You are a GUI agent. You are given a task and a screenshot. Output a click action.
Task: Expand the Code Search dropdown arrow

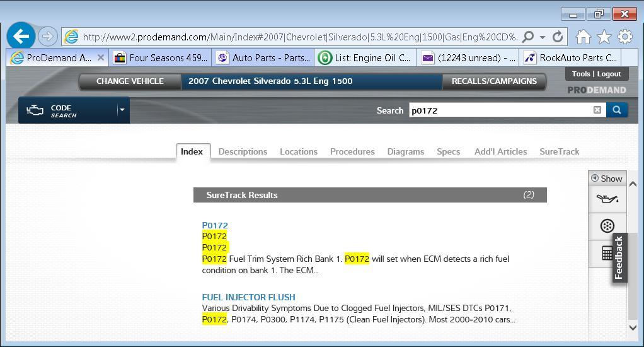pos(122,110)
